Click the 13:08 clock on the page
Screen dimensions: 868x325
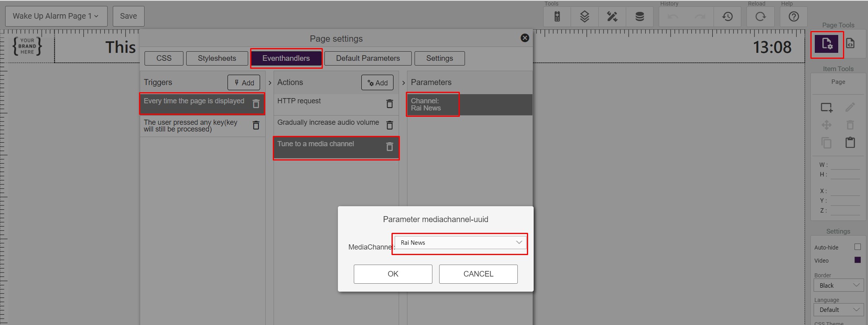coord(772,47)
